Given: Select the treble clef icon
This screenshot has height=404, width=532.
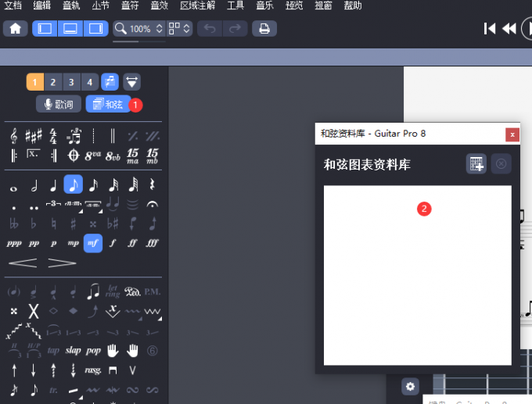Looking at the screenshot, I should click(x=14, y=136).
